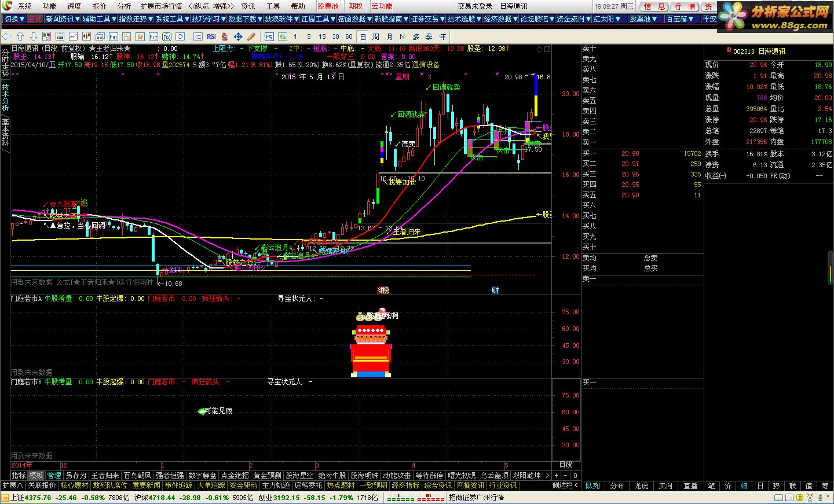Open the 核心题材 link

click(75, 485)
